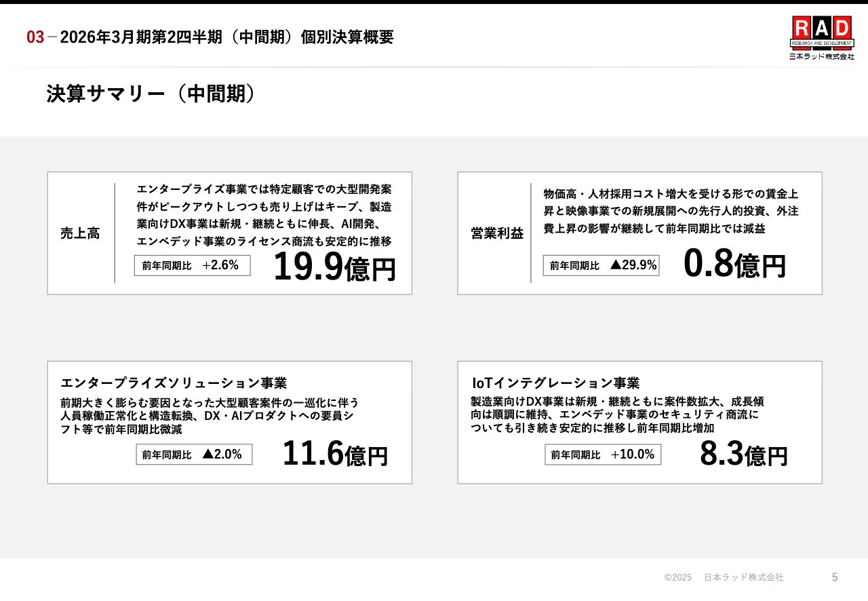The height and width of the screenshot is (601, 868).
Task: Click the 8.3億円 figure
Action: pos(743,454)
